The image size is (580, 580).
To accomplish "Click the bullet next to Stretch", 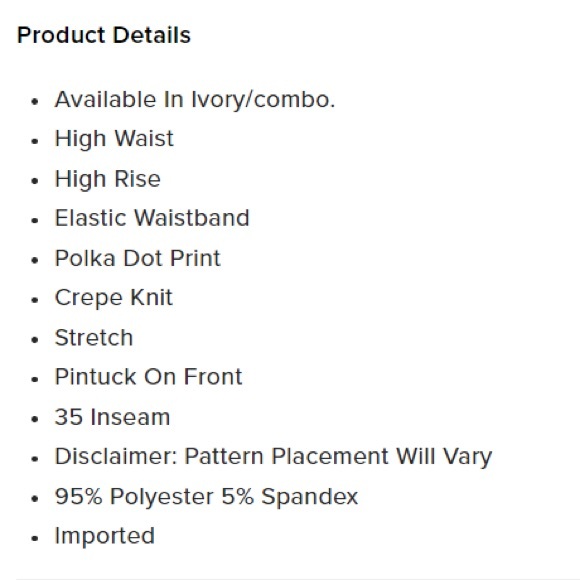I will point(35,340).
